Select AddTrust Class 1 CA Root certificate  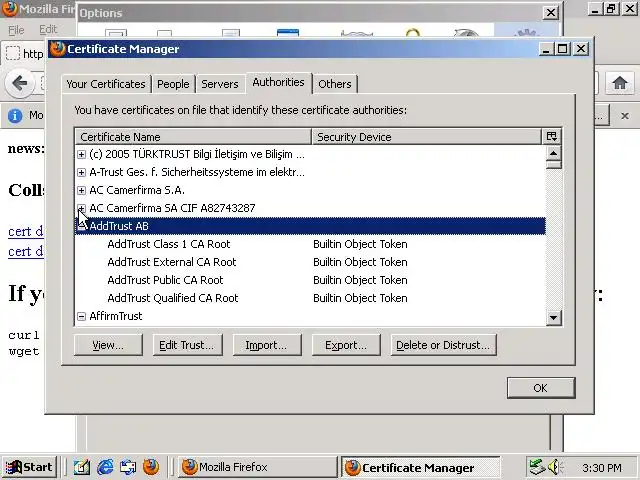tap(169, 244)
